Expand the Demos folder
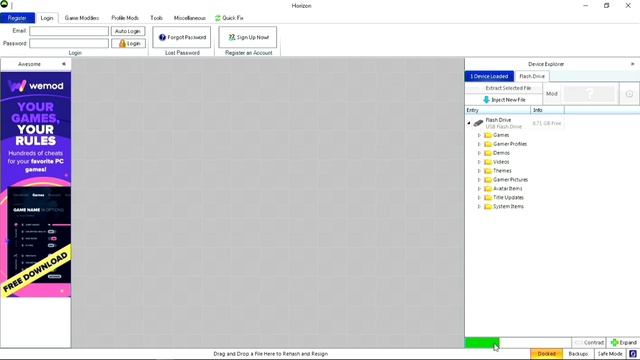Viewport: 640px width, 360px height. (479, 153)
